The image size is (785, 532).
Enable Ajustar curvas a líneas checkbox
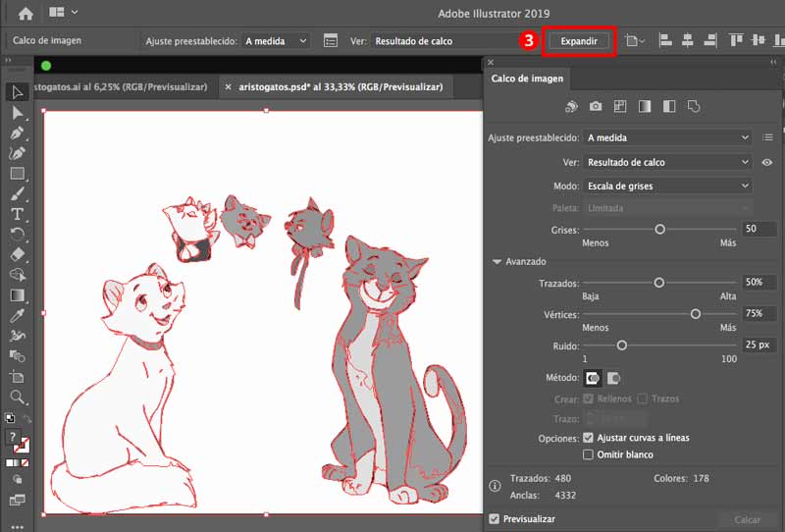(588, 438)
